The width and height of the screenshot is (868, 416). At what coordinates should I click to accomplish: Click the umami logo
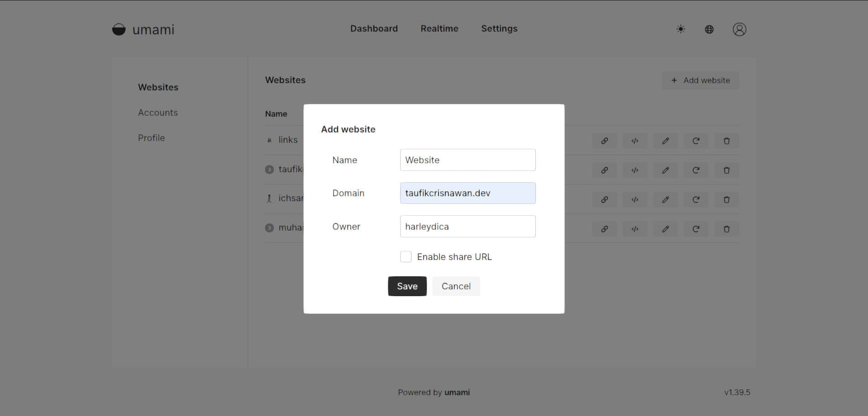point(143,29)
